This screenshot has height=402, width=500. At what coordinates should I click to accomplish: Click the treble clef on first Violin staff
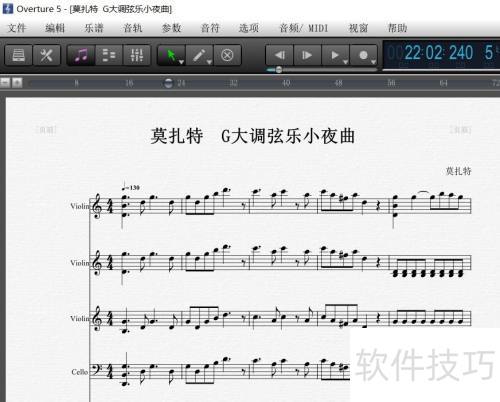98,207
